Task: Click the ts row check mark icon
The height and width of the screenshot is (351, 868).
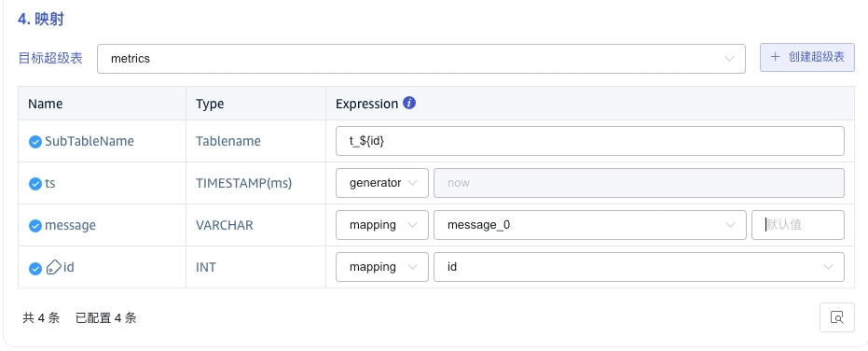Action: pyautogui.click(x=35, y=184)
